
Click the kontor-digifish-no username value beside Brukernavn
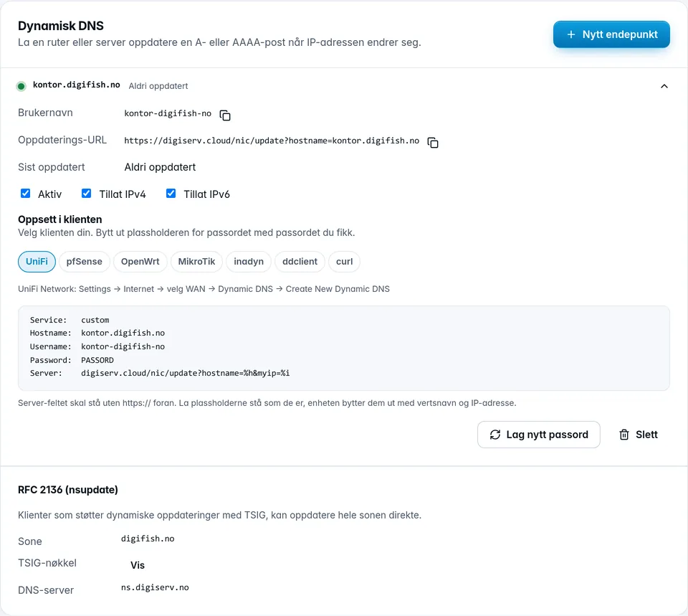point(168,114)
